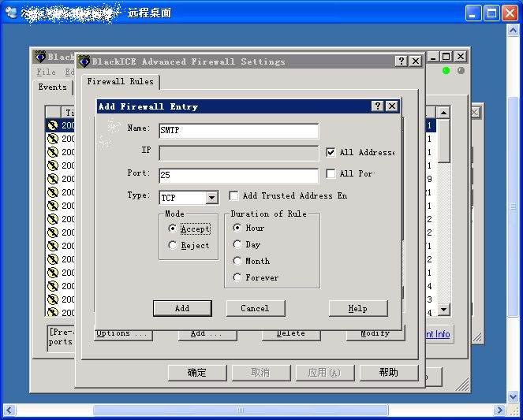Screen dimensions: 523x420
Task: Click the Delete button under firewall rules list
Action: [291, 334]
